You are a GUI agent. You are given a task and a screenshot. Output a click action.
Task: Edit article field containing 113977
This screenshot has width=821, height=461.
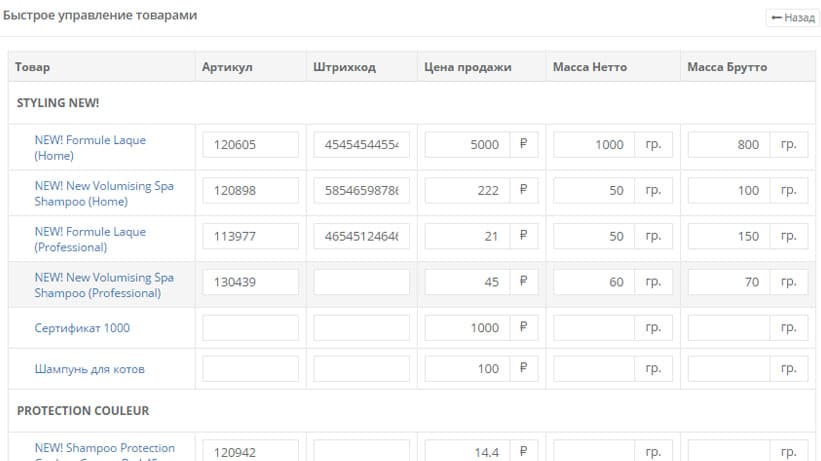(251, 236)
